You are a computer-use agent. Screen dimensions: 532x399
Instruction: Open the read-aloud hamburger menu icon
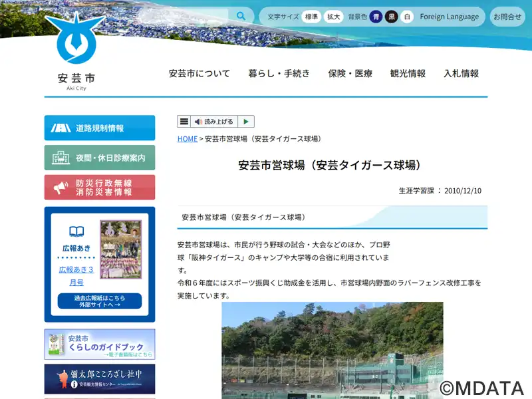(184, 122)
